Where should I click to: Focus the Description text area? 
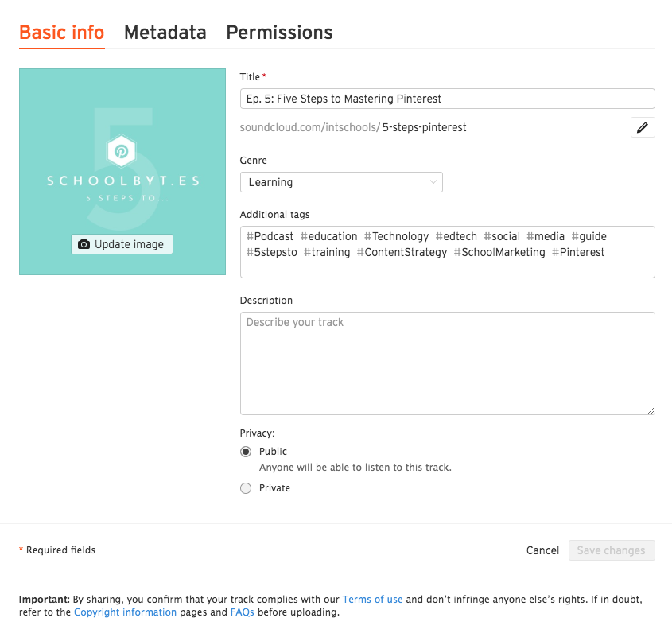pos(447,363)
